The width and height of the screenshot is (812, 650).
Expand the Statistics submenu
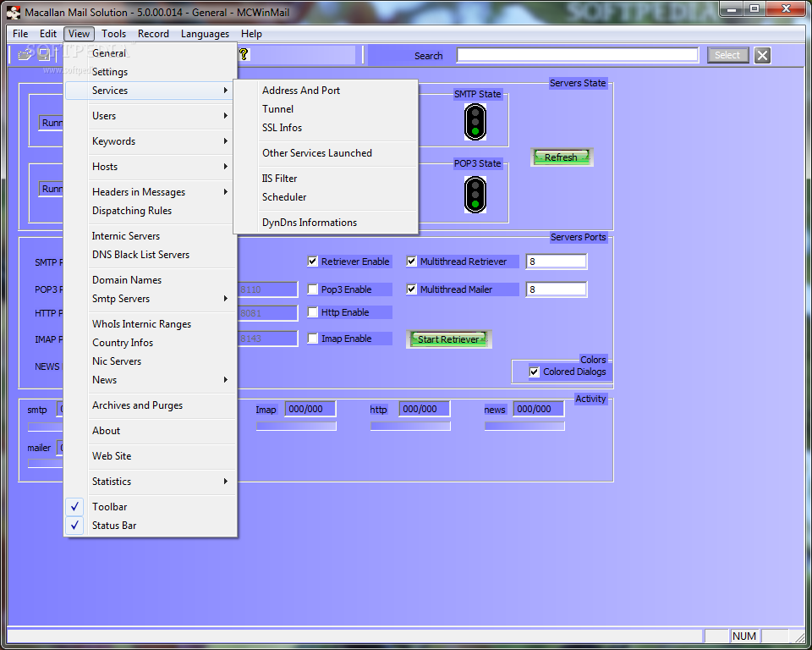pos(151,481)
